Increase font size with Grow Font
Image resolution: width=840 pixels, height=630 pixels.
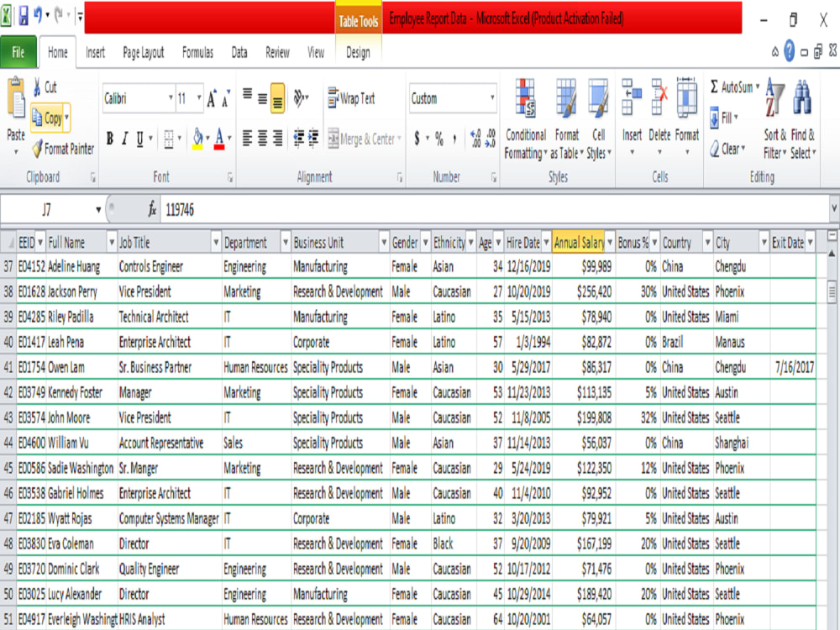click(213, 98)
